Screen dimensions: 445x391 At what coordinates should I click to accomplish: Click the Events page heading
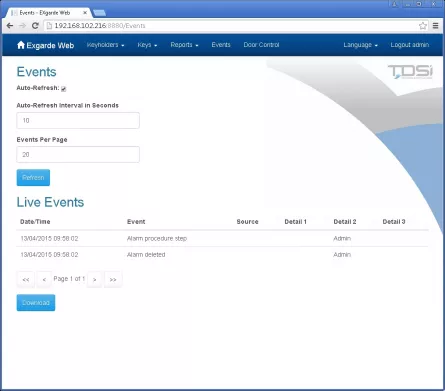(x=36, y=72)
